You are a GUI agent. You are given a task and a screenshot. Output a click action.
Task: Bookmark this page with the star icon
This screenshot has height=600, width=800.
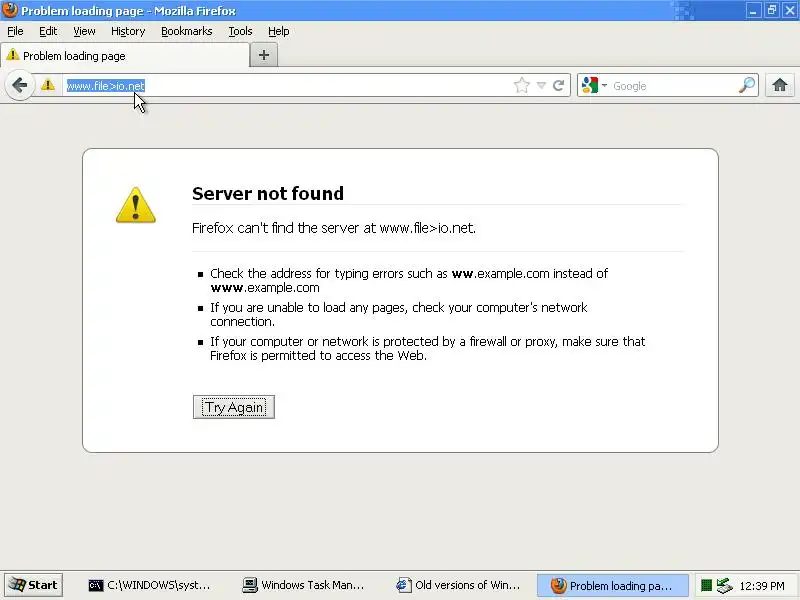[x=521, y=85]
